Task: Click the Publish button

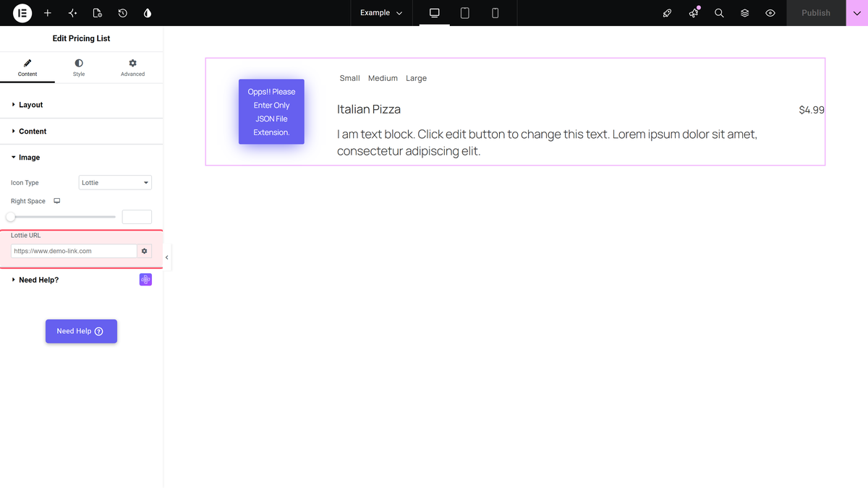Action: click(x=816, y=13)
